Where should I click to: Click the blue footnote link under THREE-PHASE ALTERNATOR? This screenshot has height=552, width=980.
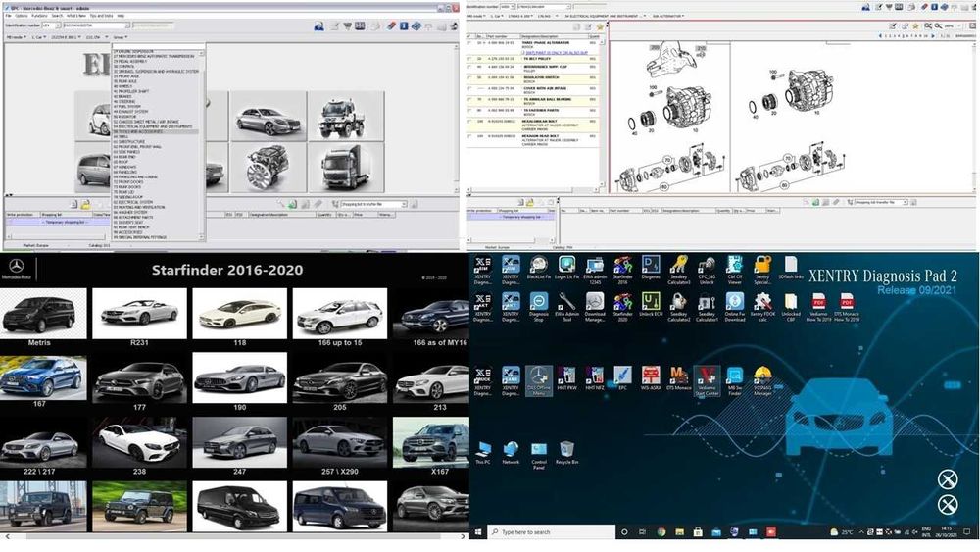(x=557, y=53)
